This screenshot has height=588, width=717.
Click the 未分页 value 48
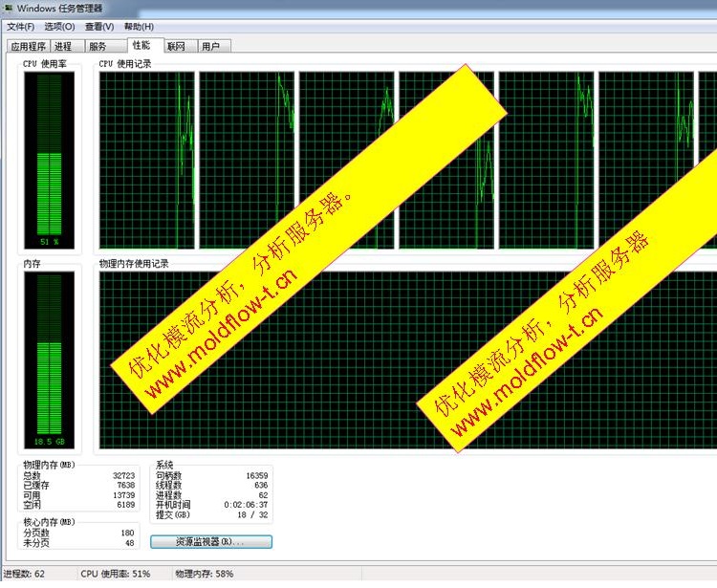tap(129, 543)
